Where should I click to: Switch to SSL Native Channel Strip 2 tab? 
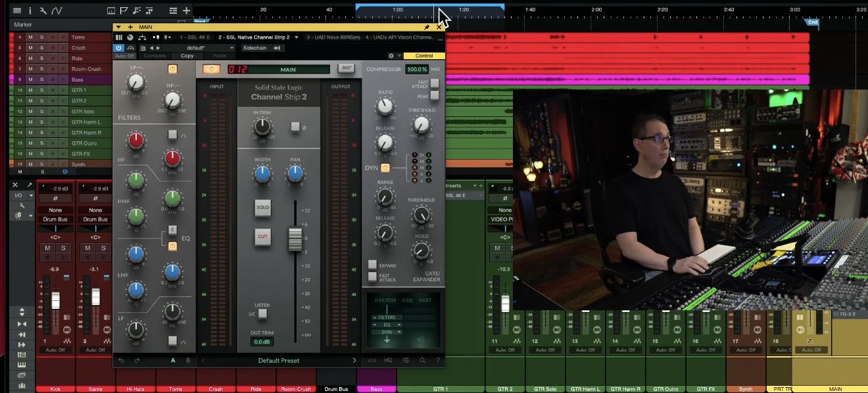point(254,37)
